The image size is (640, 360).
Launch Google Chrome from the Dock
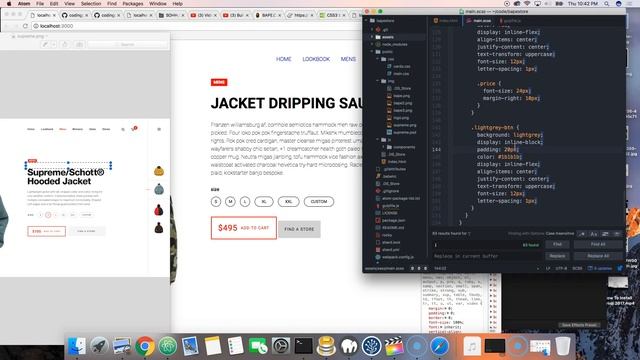pos(145,346)
